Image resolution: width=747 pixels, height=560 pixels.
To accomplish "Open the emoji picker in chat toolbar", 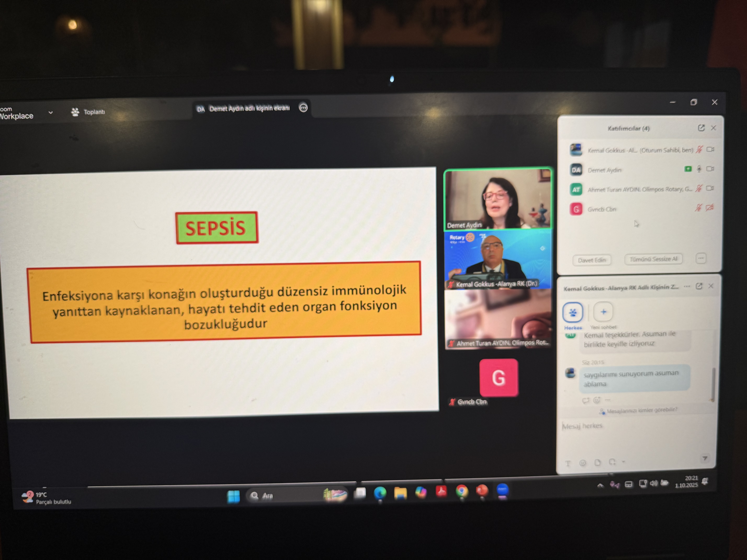I will tap(582, 463).
